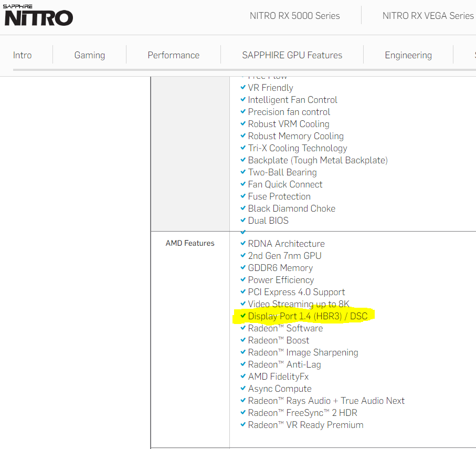
Task: Click Backplate (Tough Metal Backplate) item
Action: click(318, 160)
